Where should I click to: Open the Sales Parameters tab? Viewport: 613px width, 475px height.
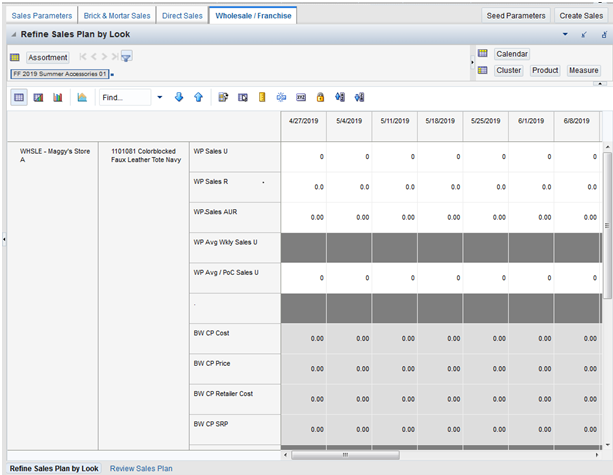click(42, 16)
